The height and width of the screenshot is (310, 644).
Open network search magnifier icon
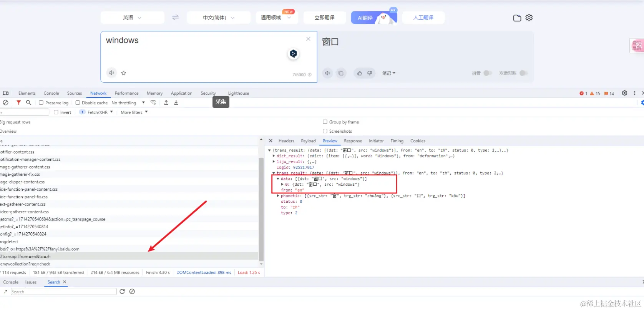tap(28, 102)
